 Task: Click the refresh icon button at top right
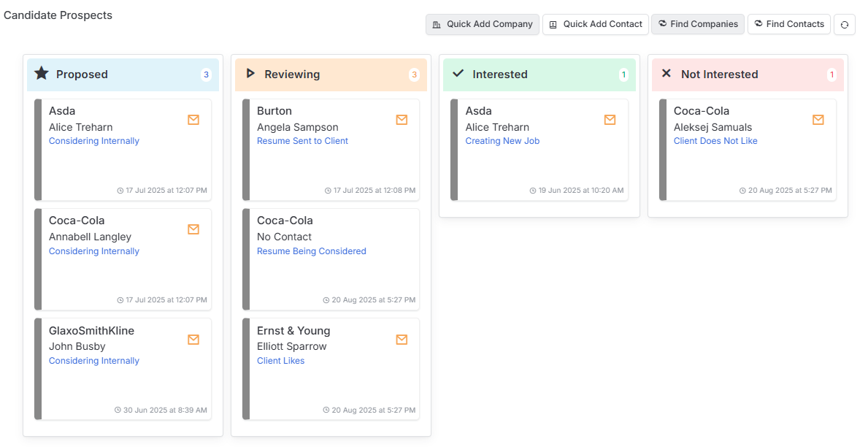point(844,24)
